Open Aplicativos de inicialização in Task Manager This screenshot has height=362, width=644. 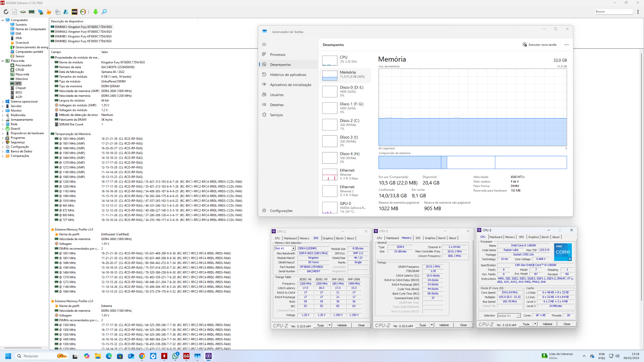coord(291,85)
